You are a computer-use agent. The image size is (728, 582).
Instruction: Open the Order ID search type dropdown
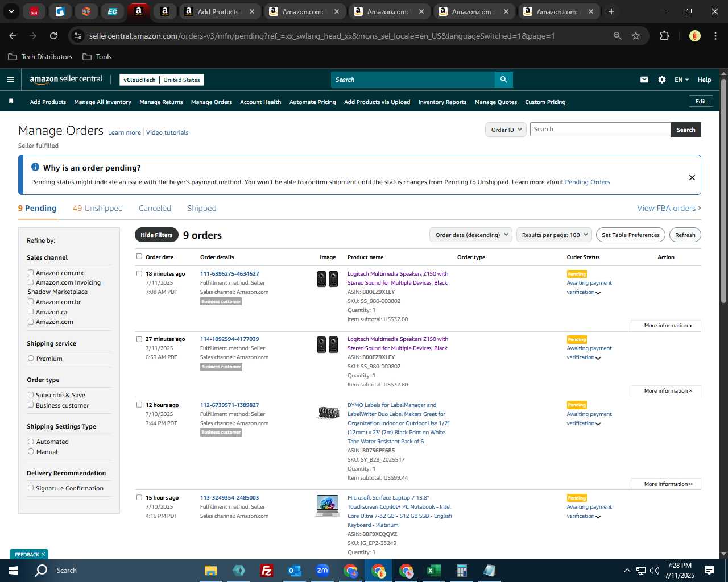point(506,130)
